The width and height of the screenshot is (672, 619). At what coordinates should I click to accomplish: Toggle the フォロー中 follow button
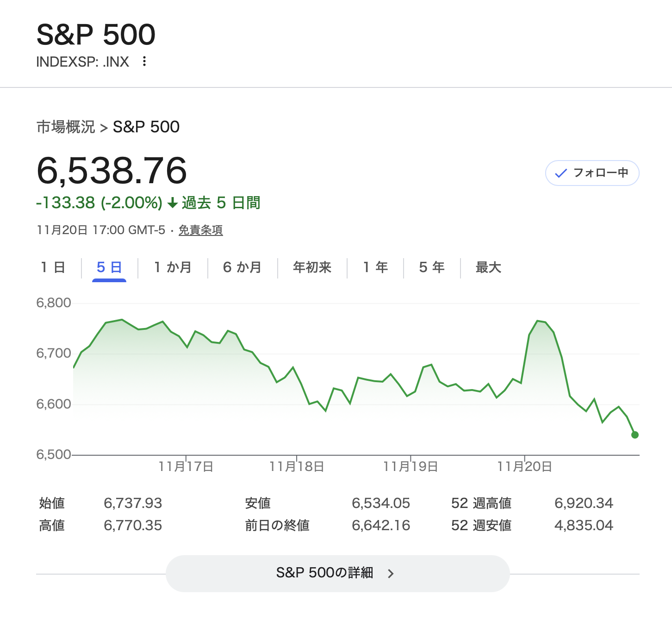click(x=592, y=173)
